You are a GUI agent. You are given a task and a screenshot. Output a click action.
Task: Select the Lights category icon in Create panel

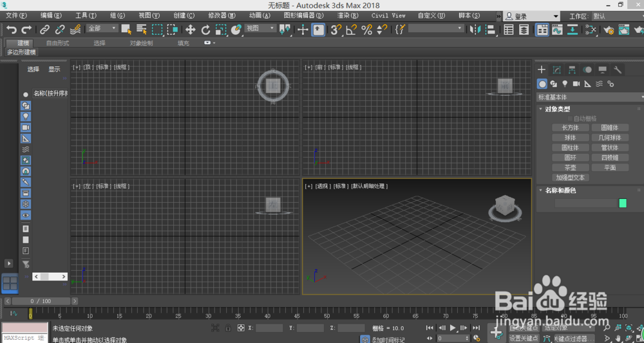[x=565, y=84]
